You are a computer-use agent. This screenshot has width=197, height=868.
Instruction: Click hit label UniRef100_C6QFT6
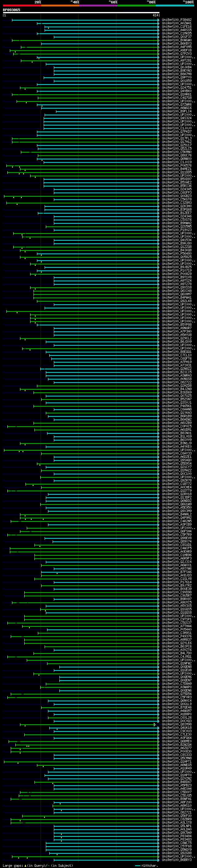pyautogui.click(x=177, y=358)
